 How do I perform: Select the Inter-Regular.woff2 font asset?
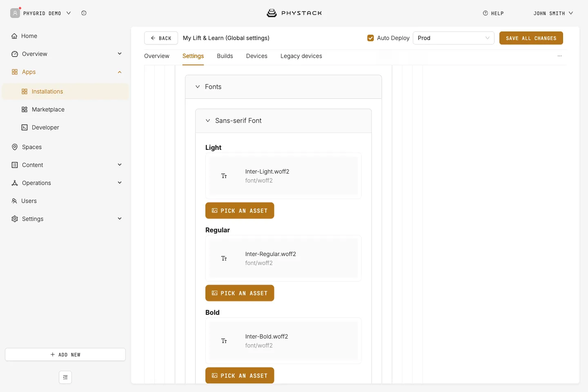tap(283, 258)
